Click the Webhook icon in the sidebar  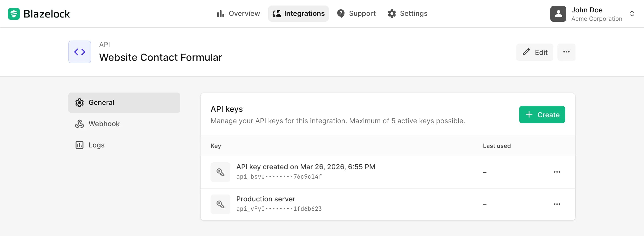79,124
